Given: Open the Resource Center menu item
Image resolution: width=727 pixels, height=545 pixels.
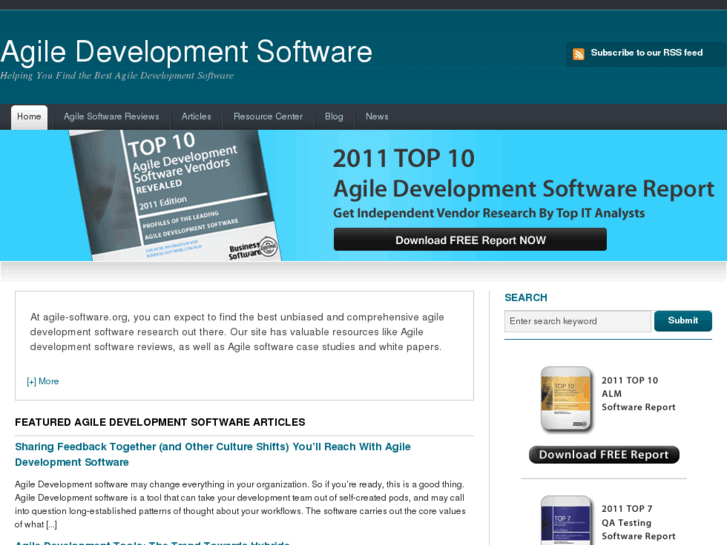Looking at the screenshot, I should pos(268,117).
